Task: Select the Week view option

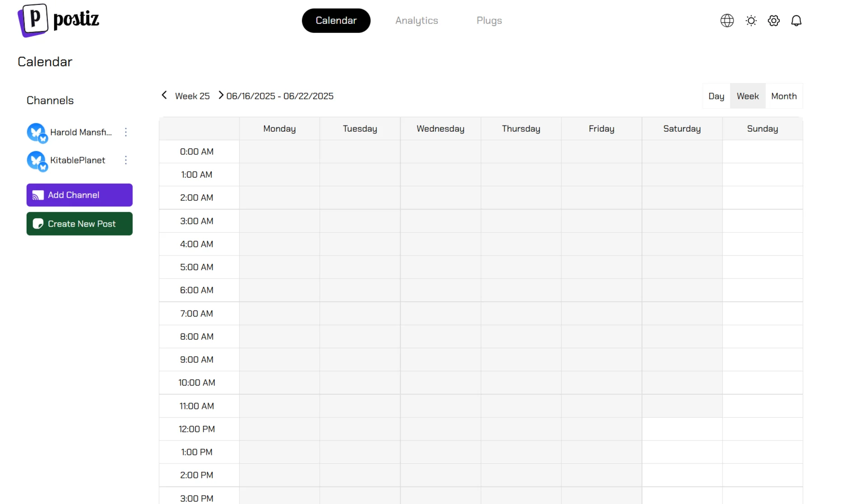Action: (x=747, y=96)
